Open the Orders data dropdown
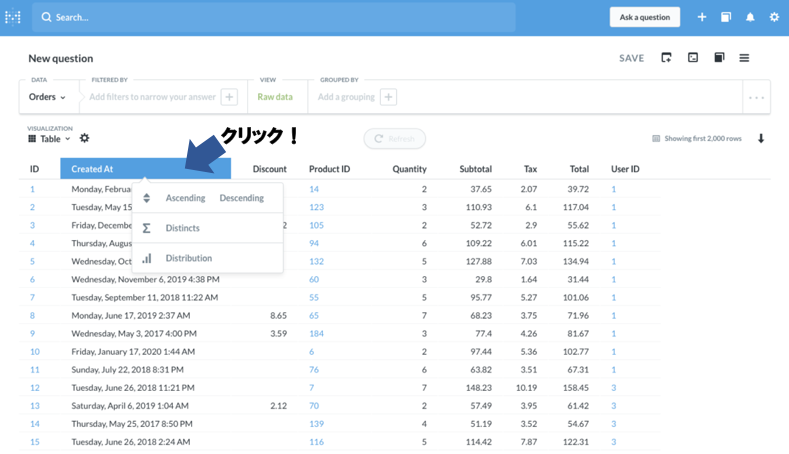 [x=47, y=97]
